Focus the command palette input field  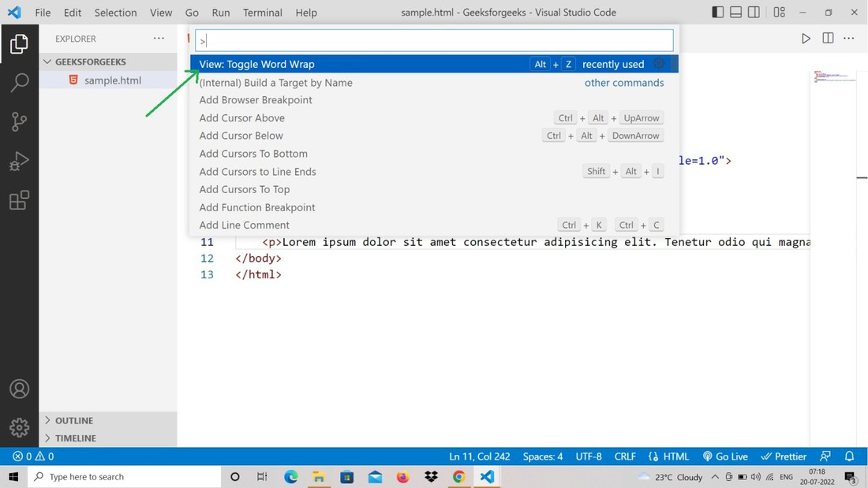[434, 40]
